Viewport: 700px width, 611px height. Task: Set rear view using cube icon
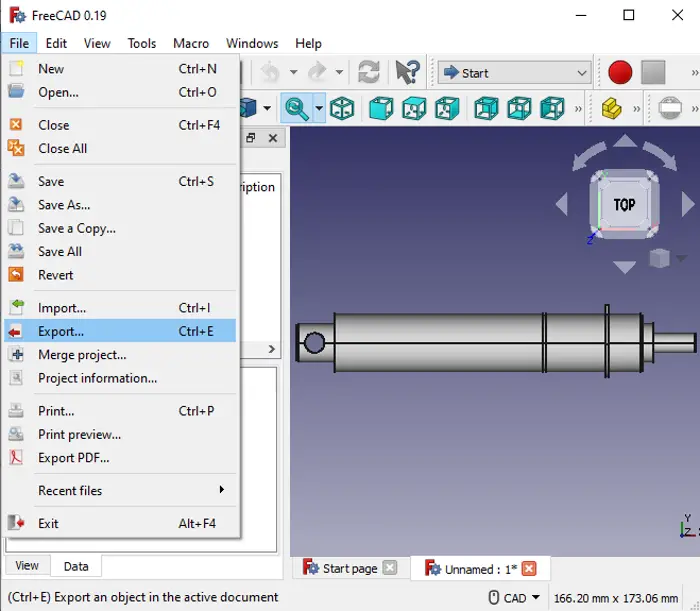[486, 108]
